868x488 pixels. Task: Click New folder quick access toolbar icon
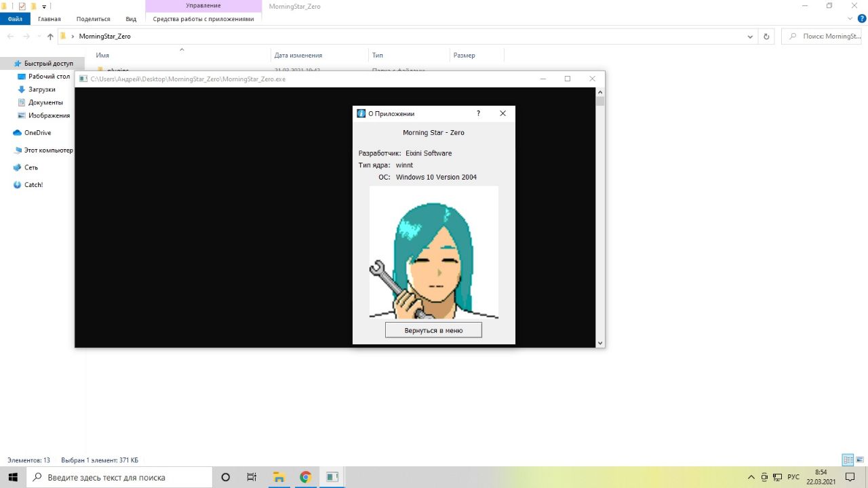33,6
